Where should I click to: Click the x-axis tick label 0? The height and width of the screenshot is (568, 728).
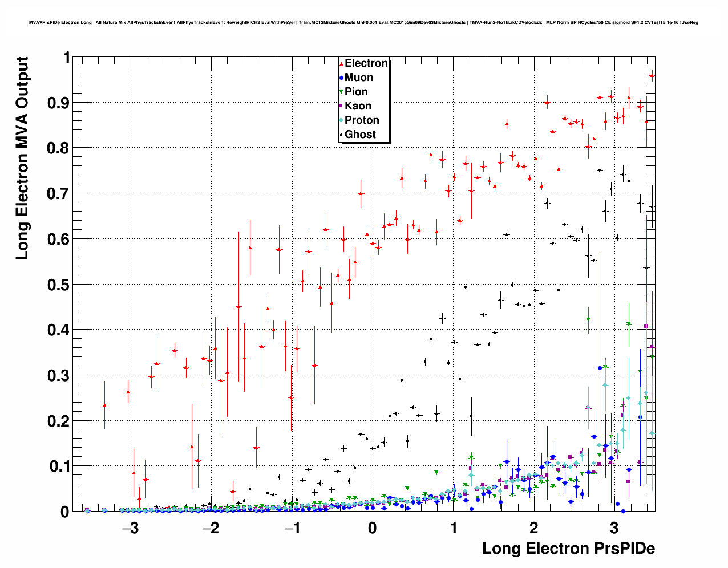[x=373, y=529]
